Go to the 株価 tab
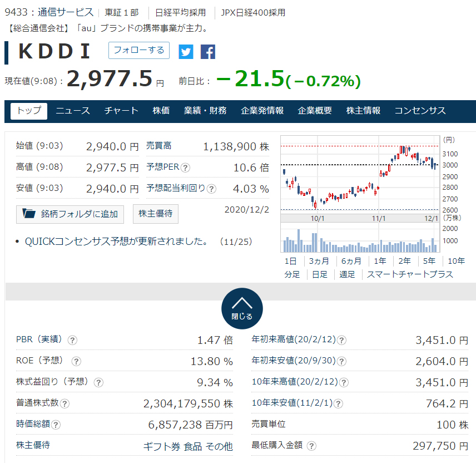This screenshot has height=463, width=476. [x=161, y=111]
